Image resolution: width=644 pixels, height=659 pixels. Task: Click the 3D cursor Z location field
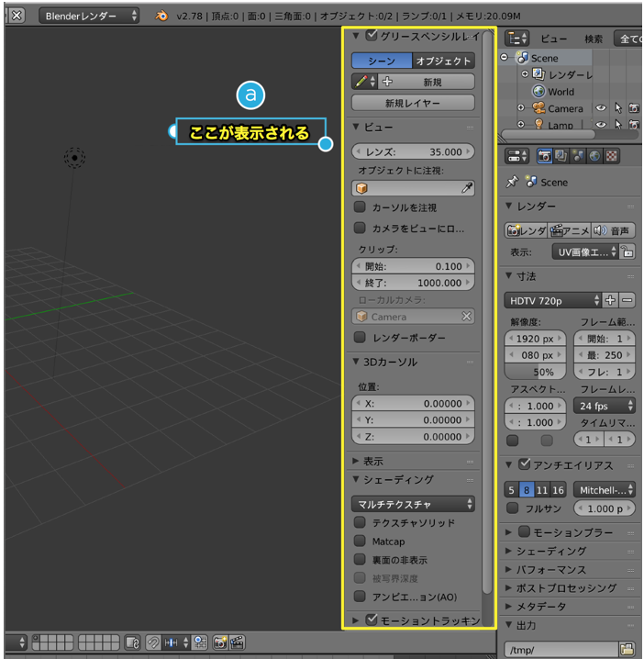tap(413, 437)
